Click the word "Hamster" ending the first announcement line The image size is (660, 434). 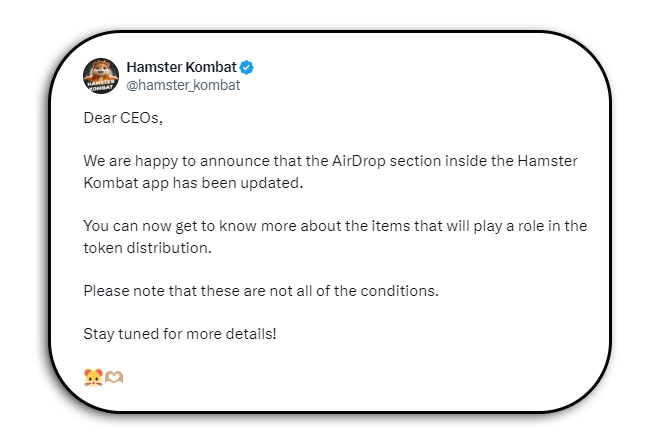pyautogui.click(x=547, y=161)
